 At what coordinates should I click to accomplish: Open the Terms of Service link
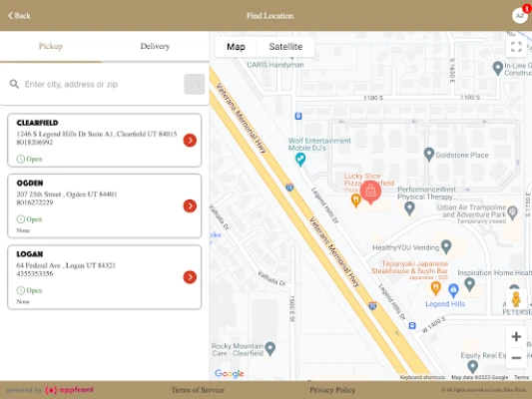(x=198, y=390)
